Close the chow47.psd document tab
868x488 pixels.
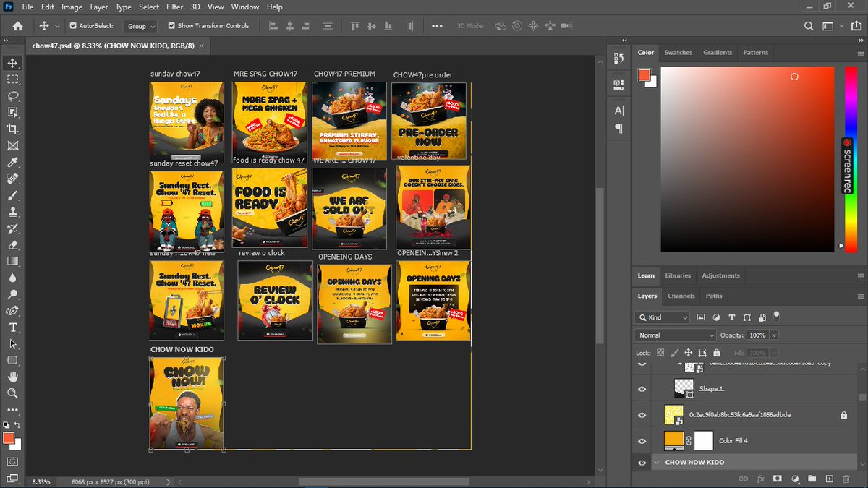pos(202,46)
